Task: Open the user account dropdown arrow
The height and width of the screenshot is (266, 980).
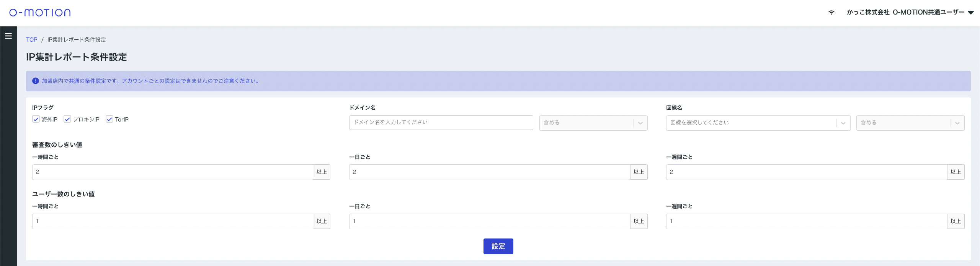Action: 970,13
